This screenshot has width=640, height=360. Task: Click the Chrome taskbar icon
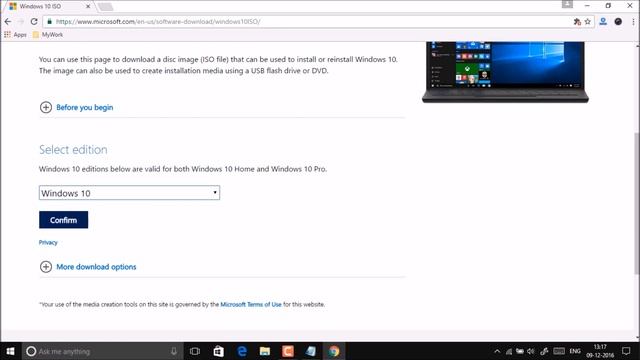click(334, 351)
